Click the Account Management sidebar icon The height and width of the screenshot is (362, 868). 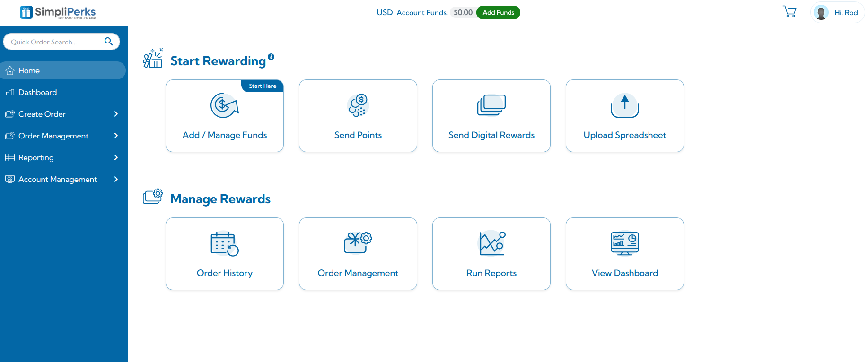click(x=10, y=179)
